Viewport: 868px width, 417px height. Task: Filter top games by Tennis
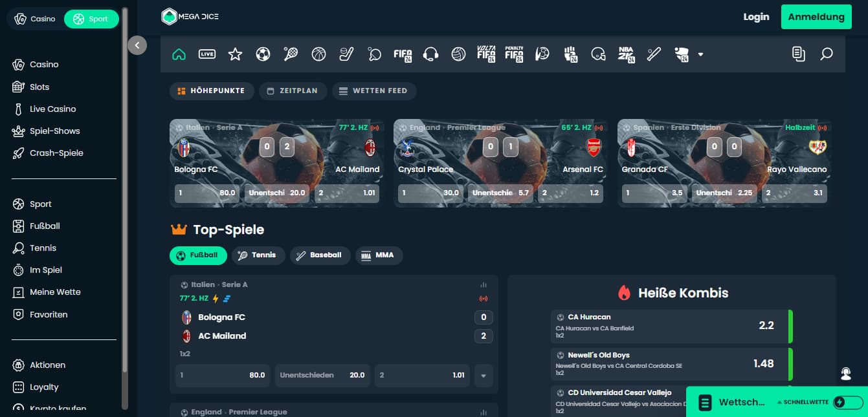[258, 255]
